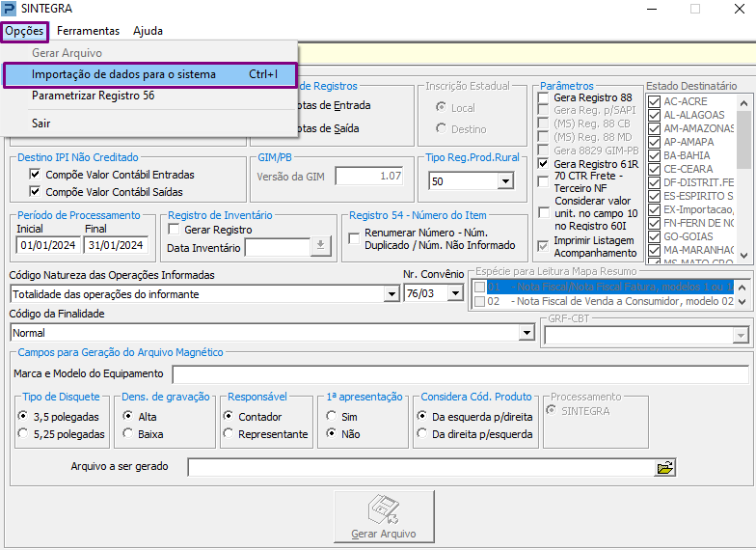Viewport: 756px width, 550px height.
Task: Click the Gerar Arquivo diskette icon button
Action: pos(384,516)
